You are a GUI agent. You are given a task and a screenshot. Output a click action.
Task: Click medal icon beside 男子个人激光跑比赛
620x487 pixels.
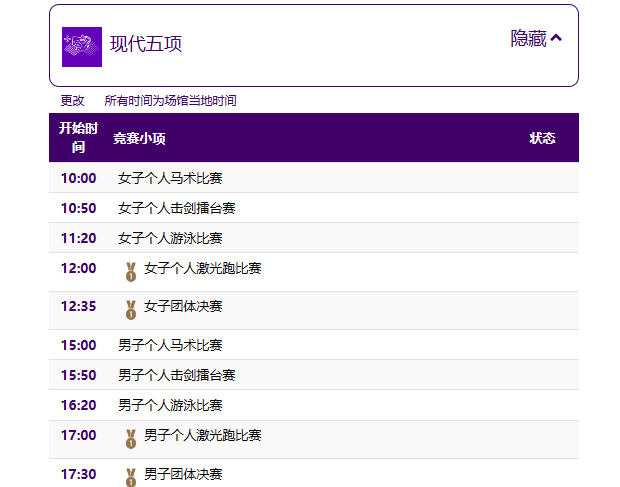[130, 438]
